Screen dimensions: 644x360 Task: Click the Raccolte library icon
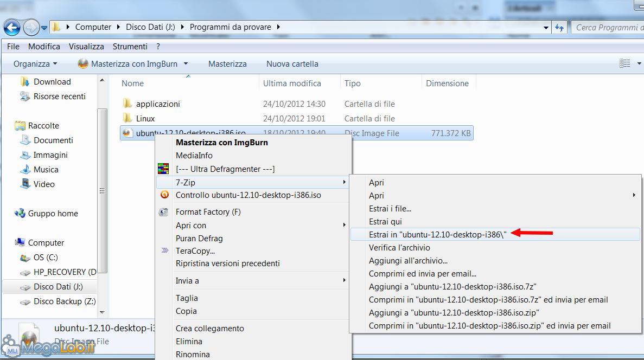click(x=20, y=126)
